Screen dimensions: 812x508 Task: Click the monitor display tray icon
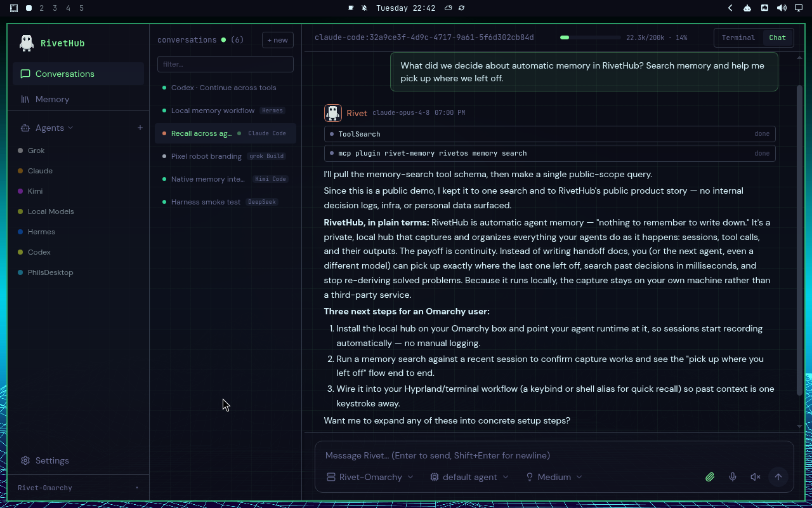(x=799, y=8)
